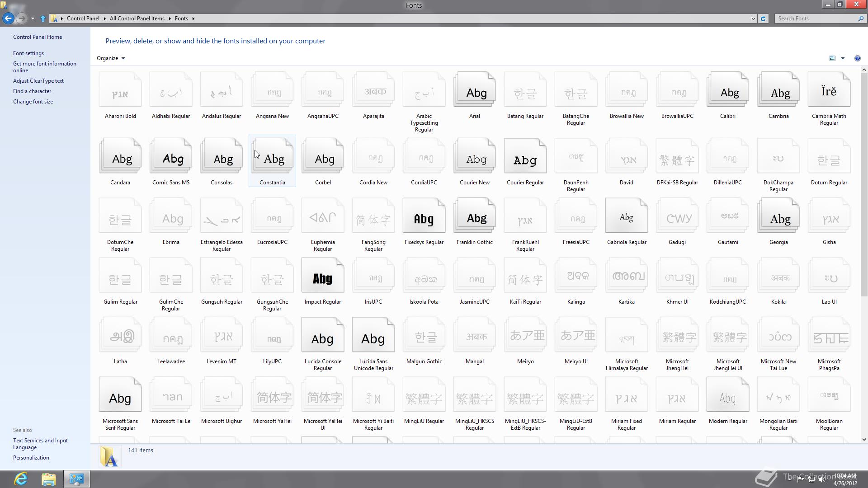Go up one folder level
Screen dimensions: 868x488
[43, 19]
